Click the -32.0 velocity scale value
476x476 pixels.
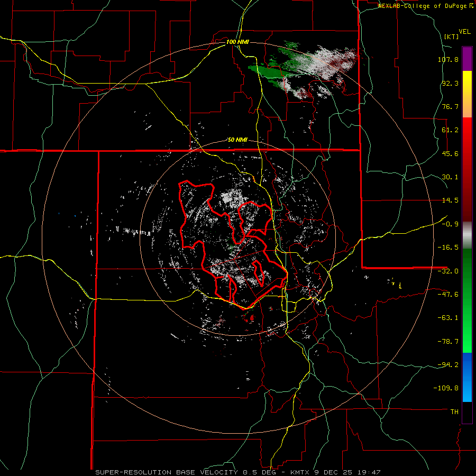click(448, 271)
